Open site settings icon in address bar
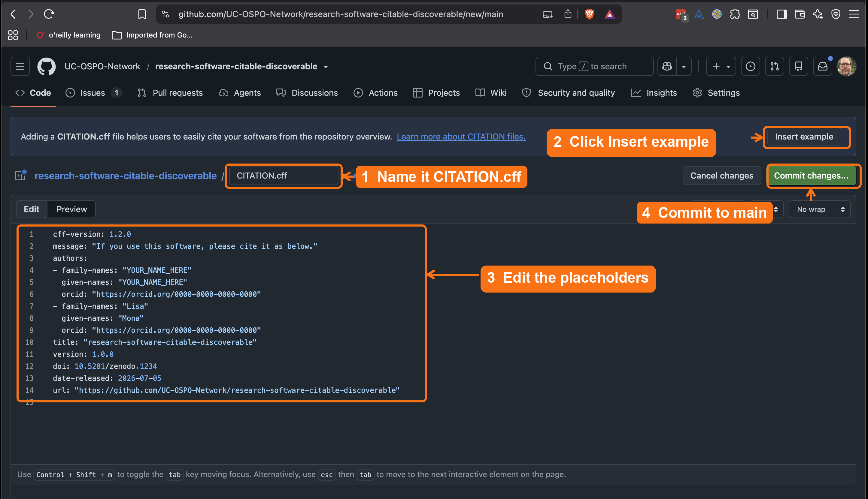The height and width of the screenshot is (499, 868). [x=165, y=14]
